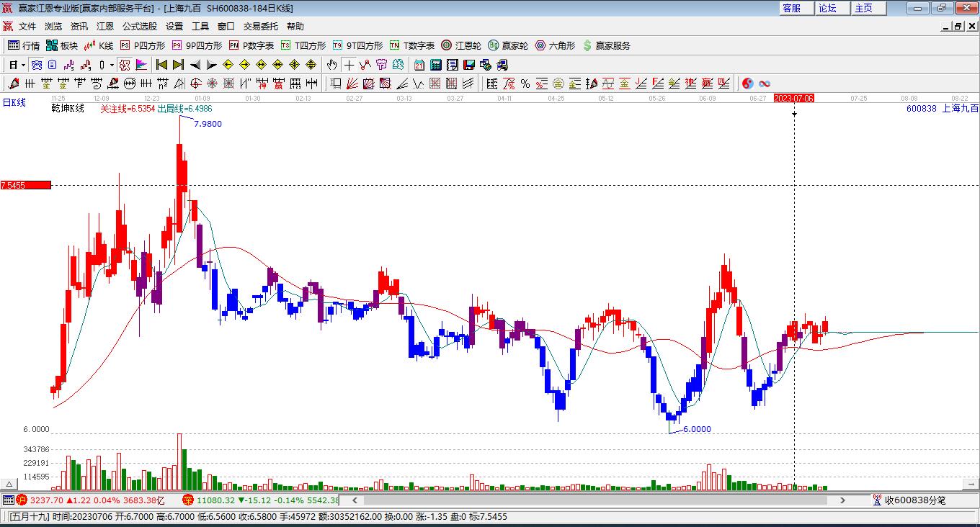
Task: Open the 设置 menu
Action: [x=174, y=27]
